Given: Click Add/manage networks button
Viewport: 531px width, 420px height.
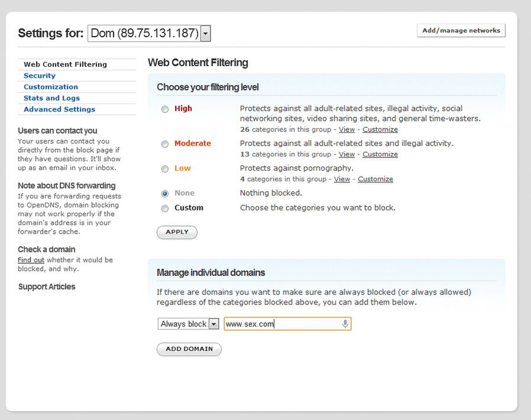Looking at the screenshot, I should (461, 31).
